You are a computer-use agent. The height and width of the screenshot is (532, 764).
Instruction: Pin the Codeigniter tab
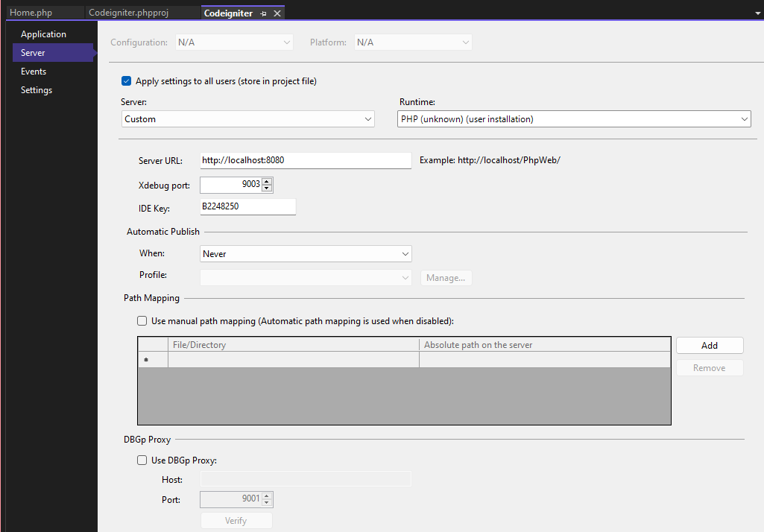(264, 13)
